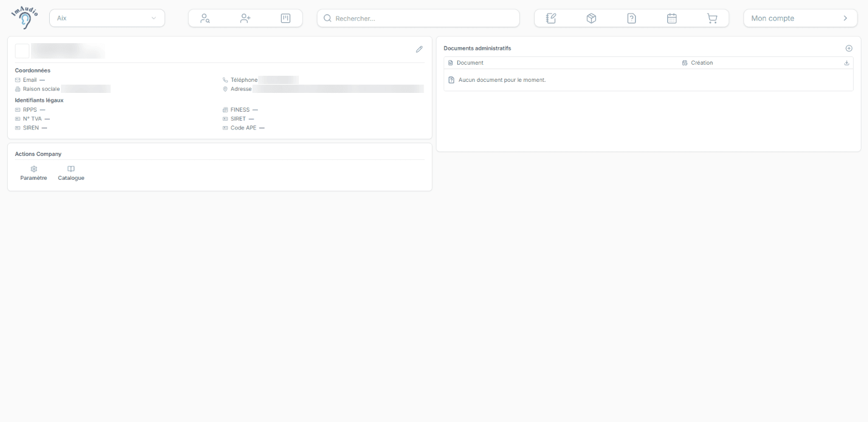Click the Coordonnées section heading

33,70
